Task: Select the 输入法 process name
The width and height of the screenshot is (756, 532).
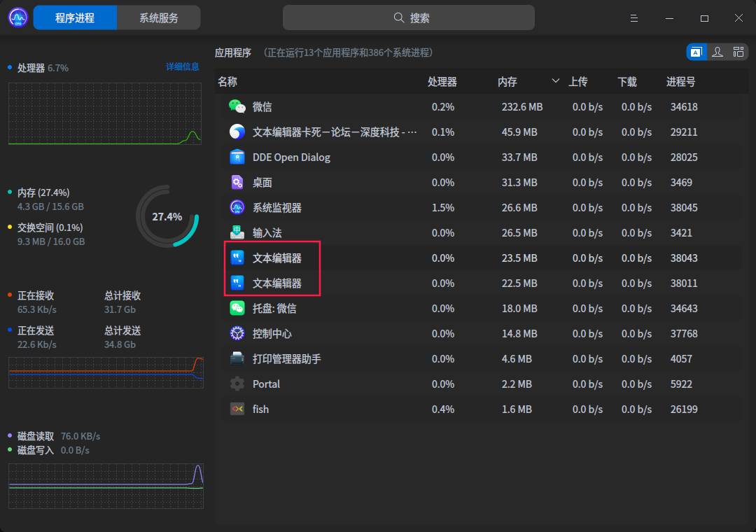Action: click(x=267, y=232)
